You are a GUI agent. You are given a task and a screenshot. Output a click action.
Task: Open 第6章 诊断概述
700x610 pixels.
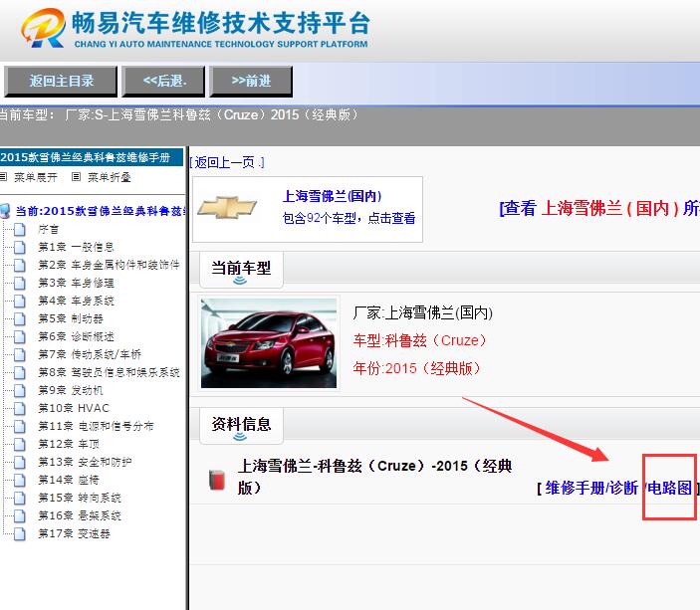pos(76,336)
